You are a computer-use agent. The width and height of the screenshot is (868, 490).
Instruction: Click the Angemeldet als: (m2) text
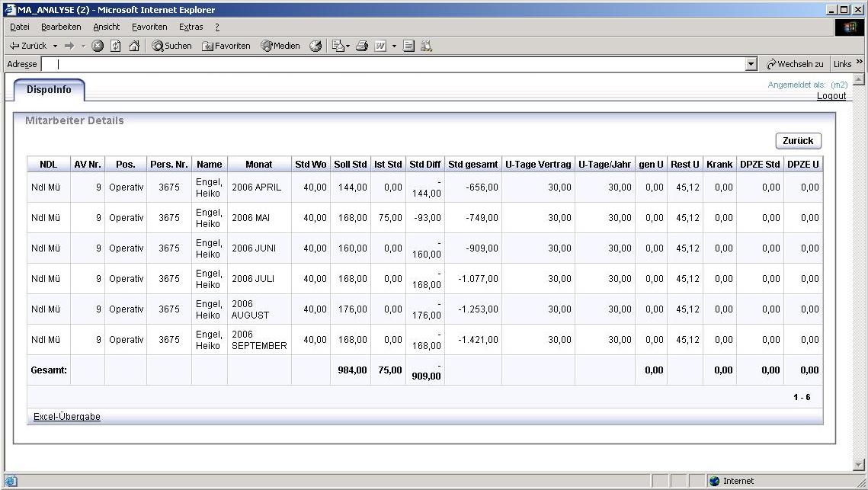[x=808, y=85]
